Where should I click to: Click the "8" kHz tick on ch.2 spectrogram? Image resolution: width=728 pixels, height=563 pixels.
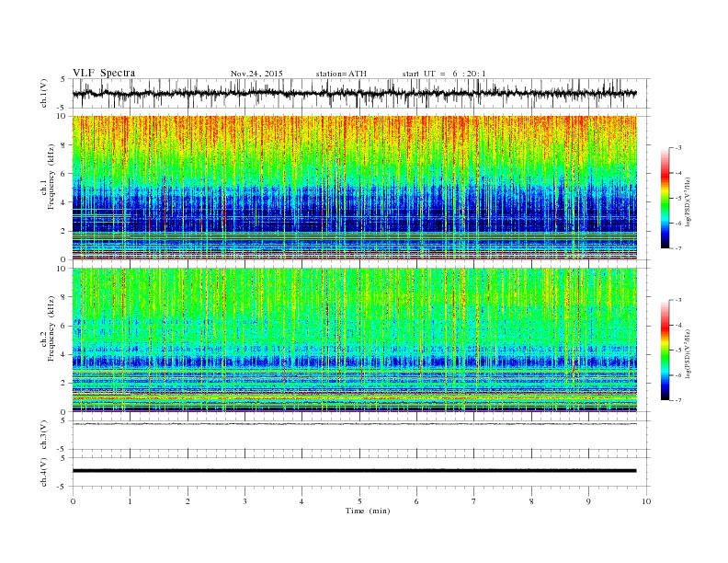pyautogui.click(x=63, y=297)
